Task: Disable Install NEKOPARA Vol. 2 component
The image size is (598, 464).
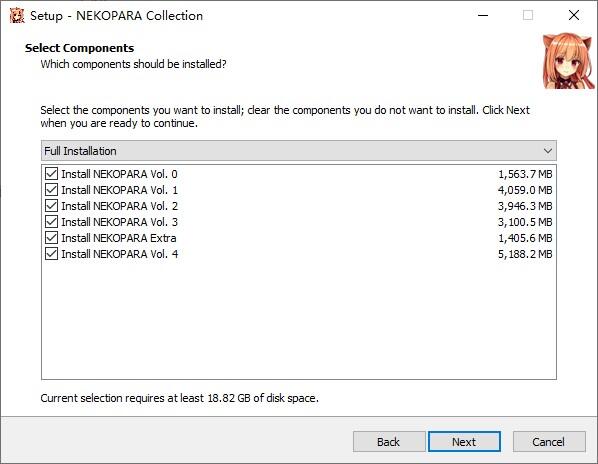Action: coord(51,206)
